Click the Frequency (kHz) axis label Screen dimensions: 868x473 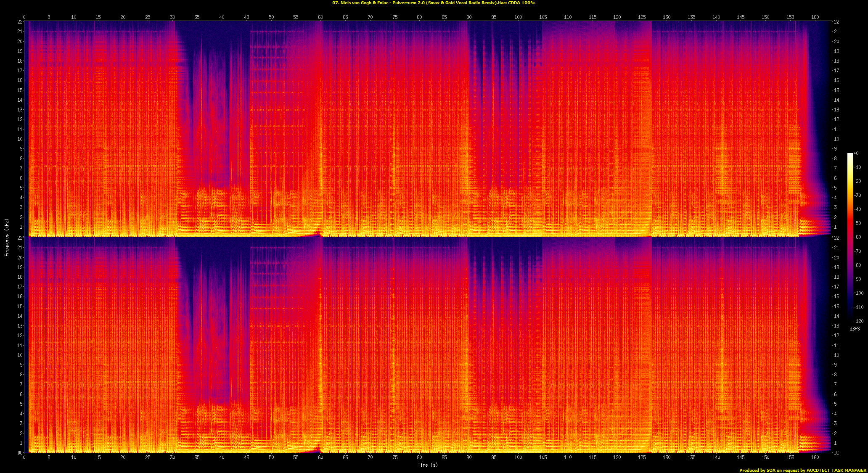click(7, 237)
